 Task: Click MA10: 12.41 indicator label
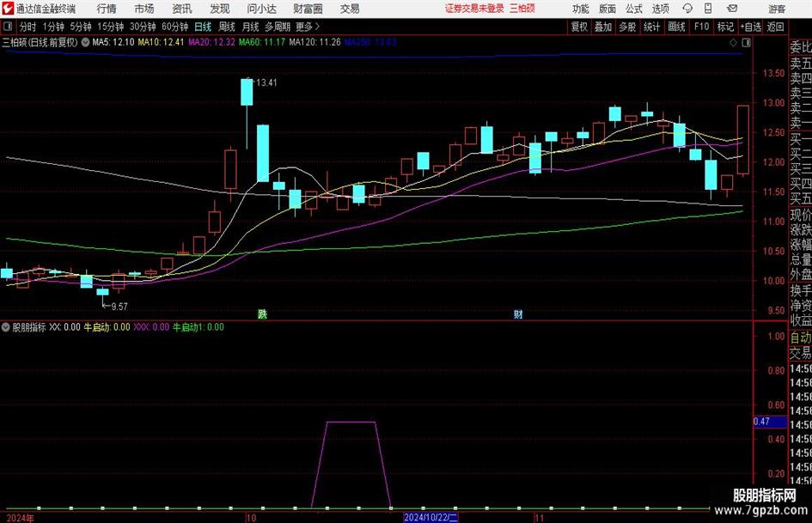tap(161, 42)
